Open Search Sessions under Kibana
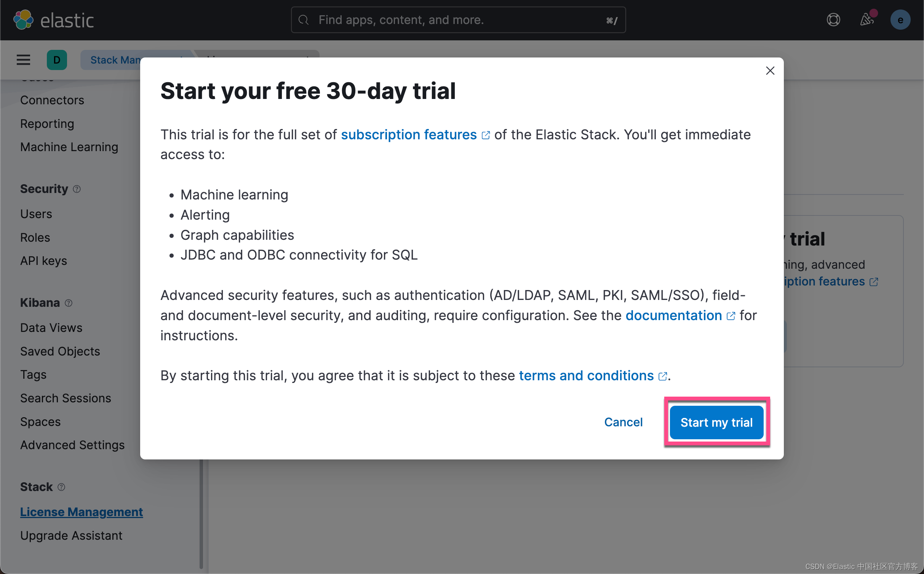Screen dimensions: 924x574 pos(66,398)
